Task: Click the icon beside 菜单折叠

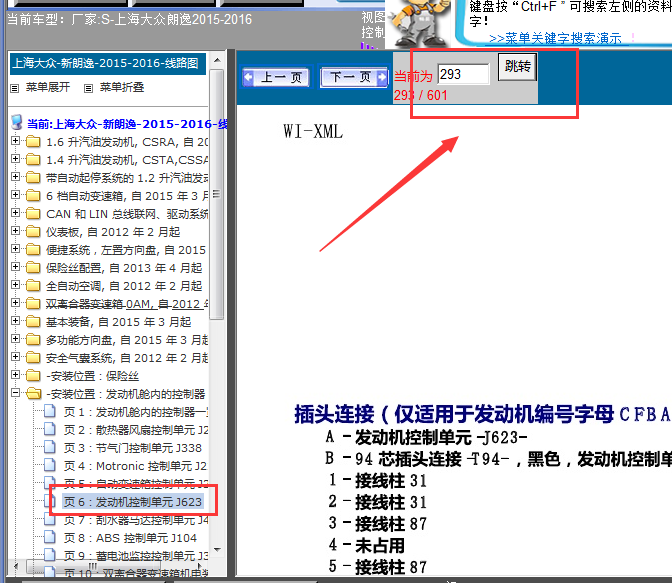Action: point(88,88)
